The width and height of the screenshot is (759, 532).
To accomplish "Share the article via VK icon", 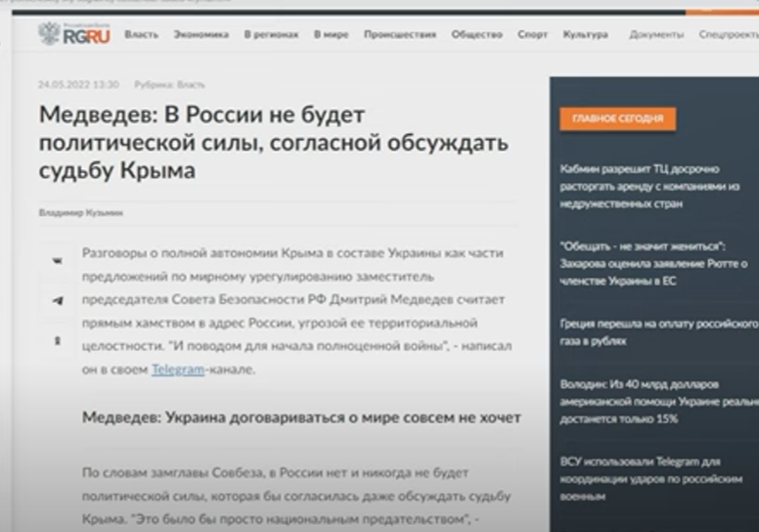I will [x=57, y=260].
